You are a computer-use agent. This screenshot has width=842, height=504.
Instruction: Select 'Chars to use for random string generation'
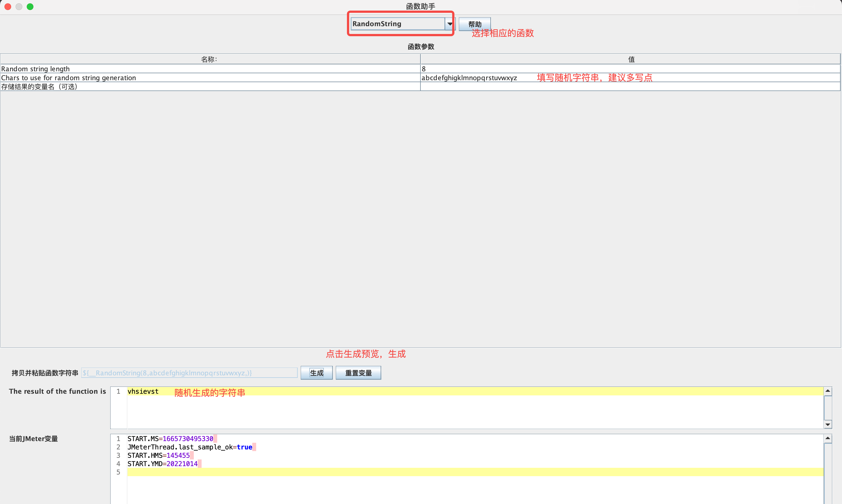210,77
